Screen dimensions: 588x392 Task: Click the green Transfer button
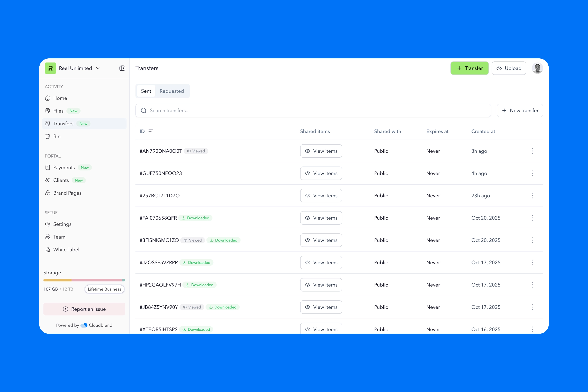click(469, 68)
